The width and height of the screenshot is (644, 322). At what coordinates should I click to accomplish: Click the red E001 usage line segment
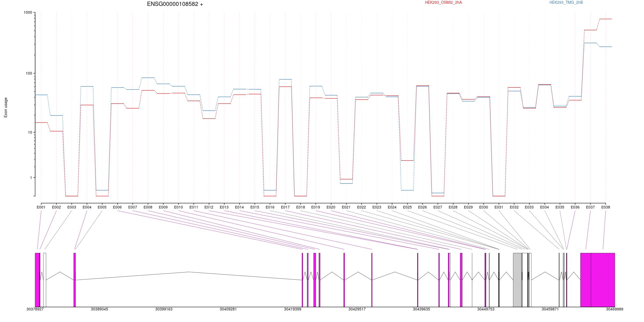(41, 122)
